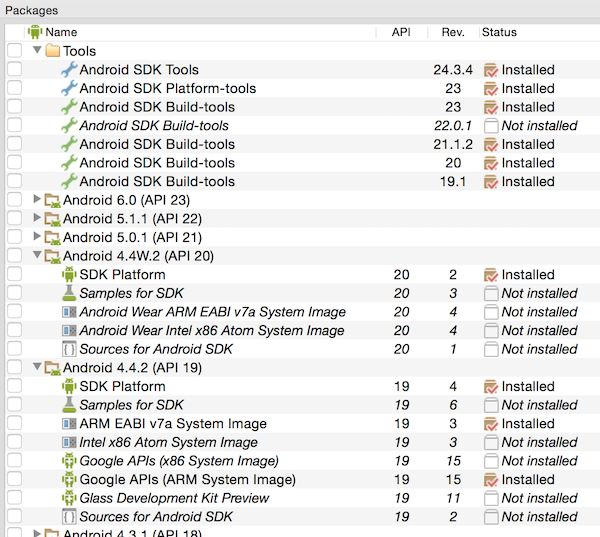The image size is (600, 537).
Task: Click the Glass Development Kit Preview icon
Action: tap(69, 498)
